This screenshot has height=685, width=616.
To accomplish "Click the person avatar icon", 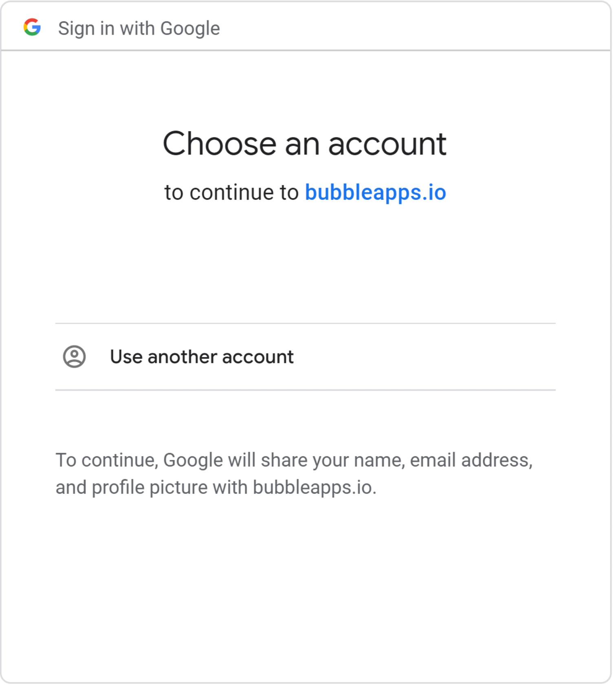I will (74, 357).
